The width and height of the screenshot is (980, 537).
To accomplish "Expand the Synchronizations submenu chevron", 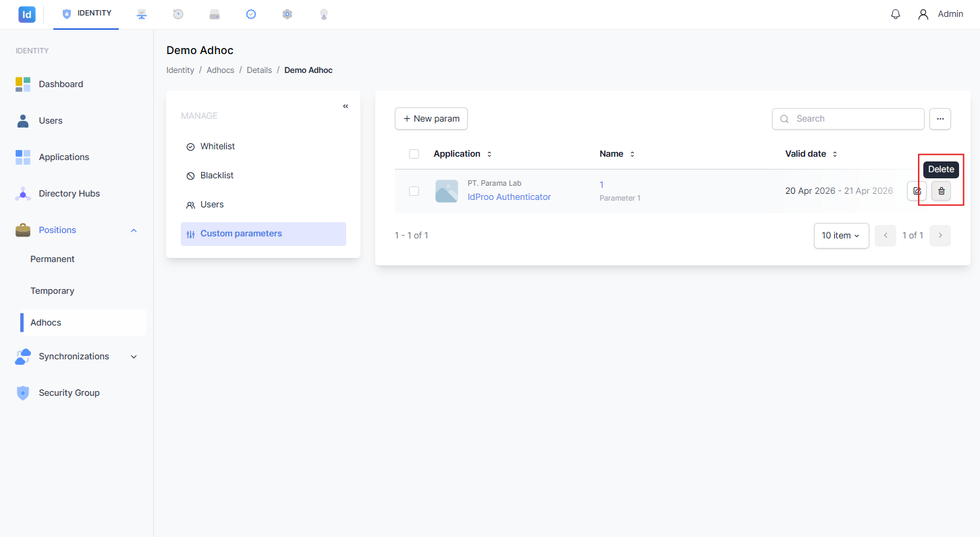I will click(x=134, y=357).
